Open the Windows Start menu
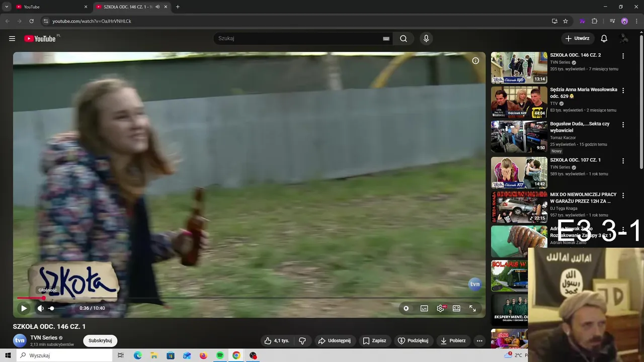This screenshot has width=644, height=362. (8, 355)
